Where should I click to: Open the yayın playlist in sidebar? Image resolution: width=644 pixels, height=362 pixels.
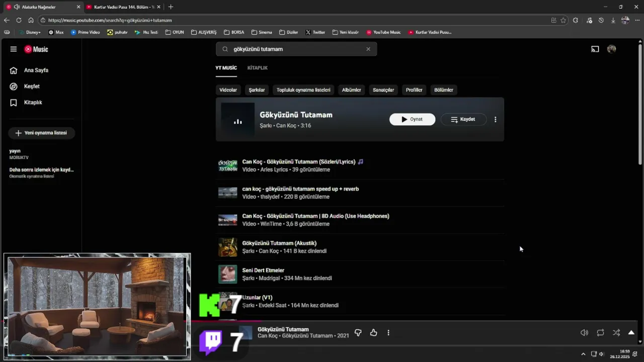(41, 154)
